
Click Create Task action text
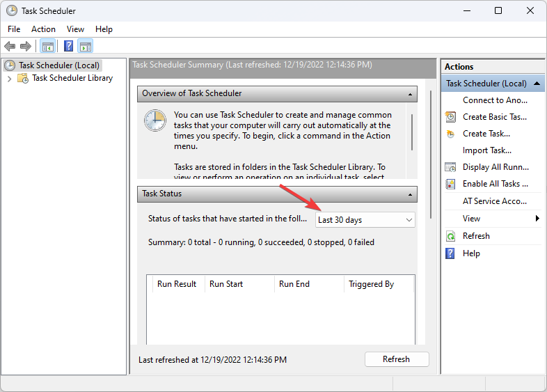pos(486,134)
